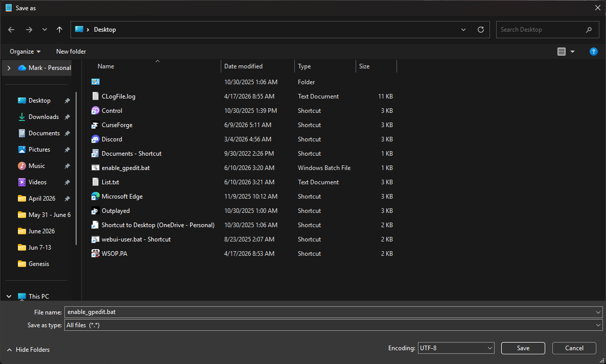Image resolution: width=606 pixels, height=364 pixels.
Task: Open File name history dropdown arrow
Action: coord(598,312)
